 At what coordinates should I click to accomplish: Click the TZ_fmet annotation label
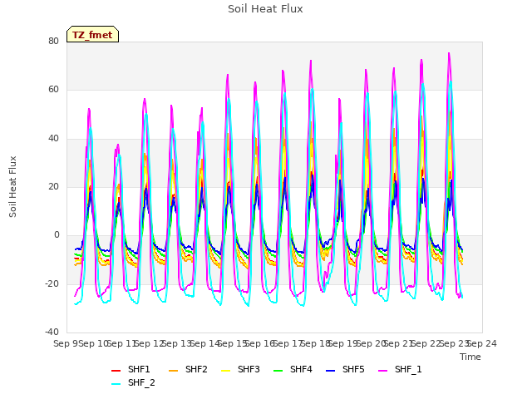click(x=92, y=34)
